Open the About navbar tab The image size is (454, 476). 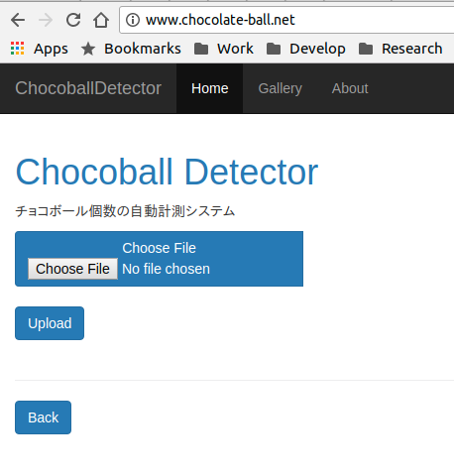pos(350,88)
